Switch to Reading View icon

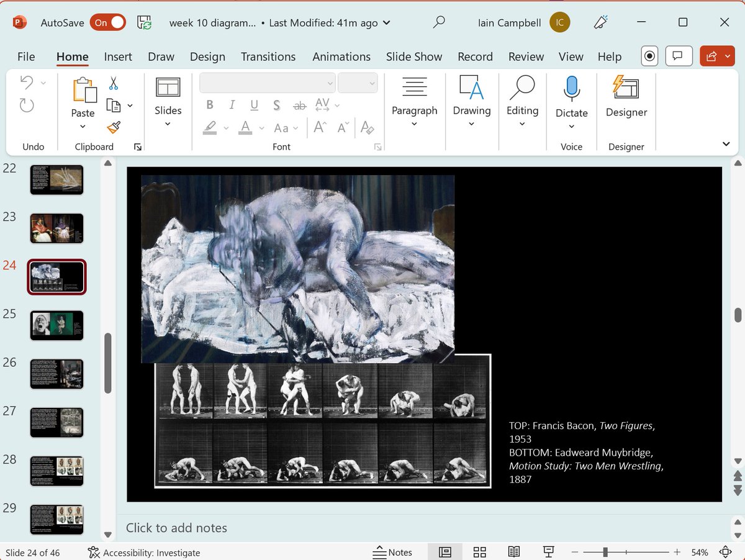(513, 552)
